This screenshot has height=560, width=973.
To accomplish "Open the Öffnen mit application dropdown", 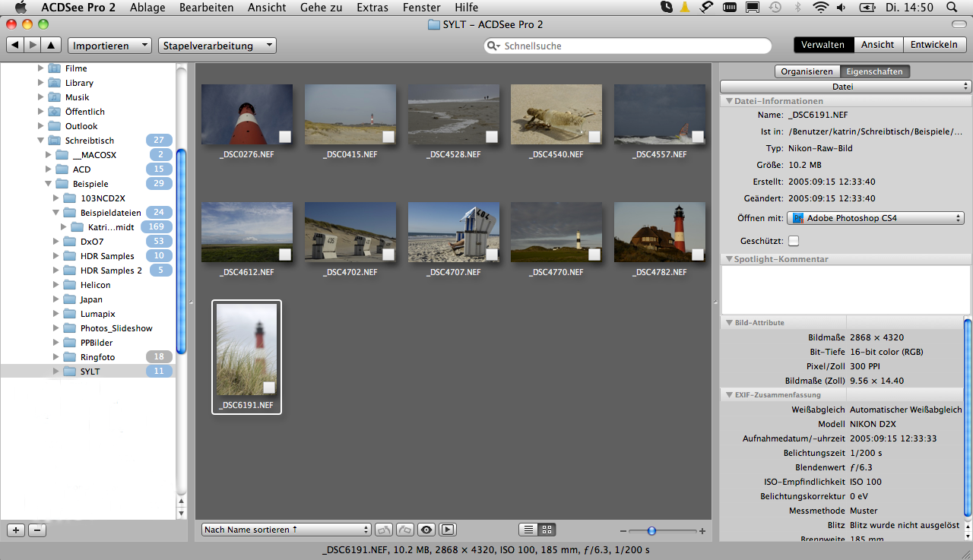I will click(875, 218).
